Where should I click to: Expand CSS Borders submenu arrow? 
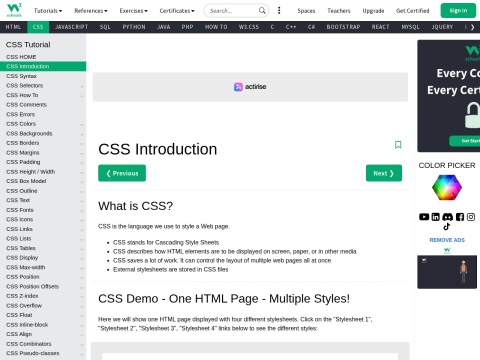point(82,144)
